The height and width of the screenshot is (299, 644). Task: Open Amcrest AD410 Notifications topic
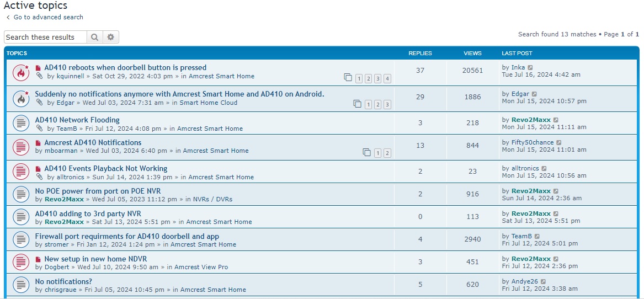tap(93, 142)
